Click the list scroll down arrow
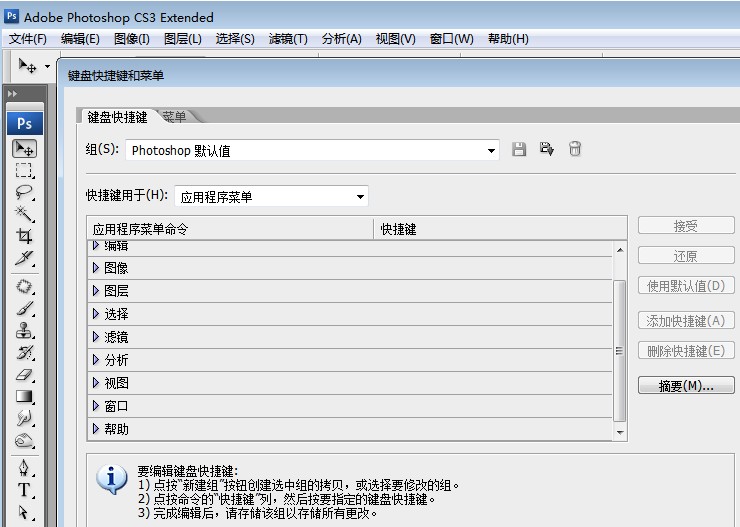Viewport: 740px width, 527px height. 620,432
